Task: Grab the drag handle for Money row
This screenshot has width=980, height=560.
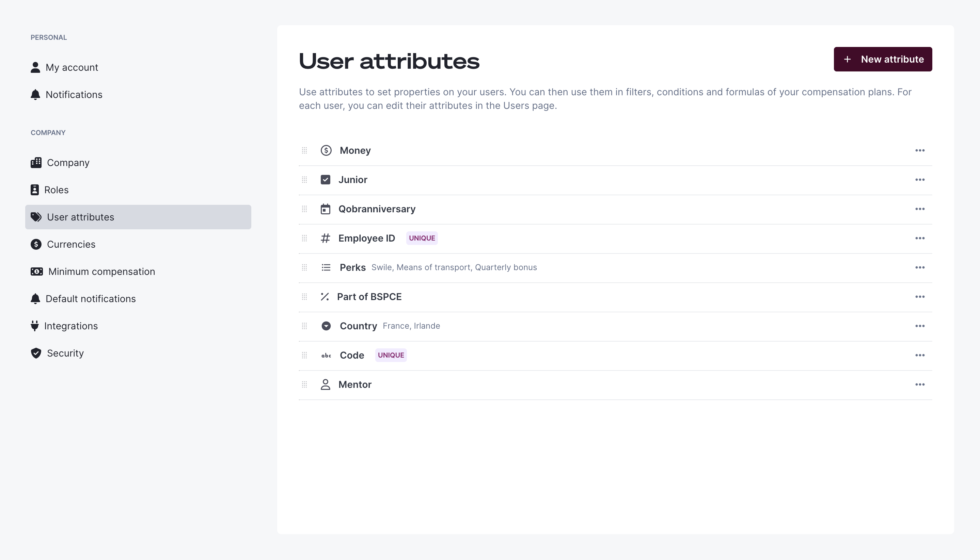Action: click(304, 150)
